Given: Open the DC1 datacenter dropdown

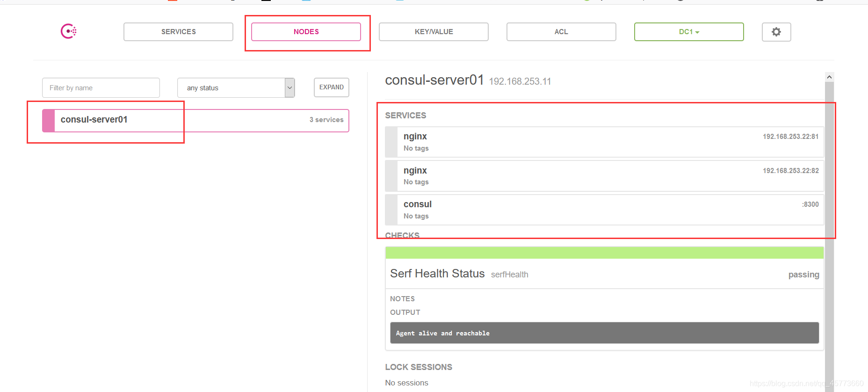Looking at the screenshot, I should coord(689,32).
